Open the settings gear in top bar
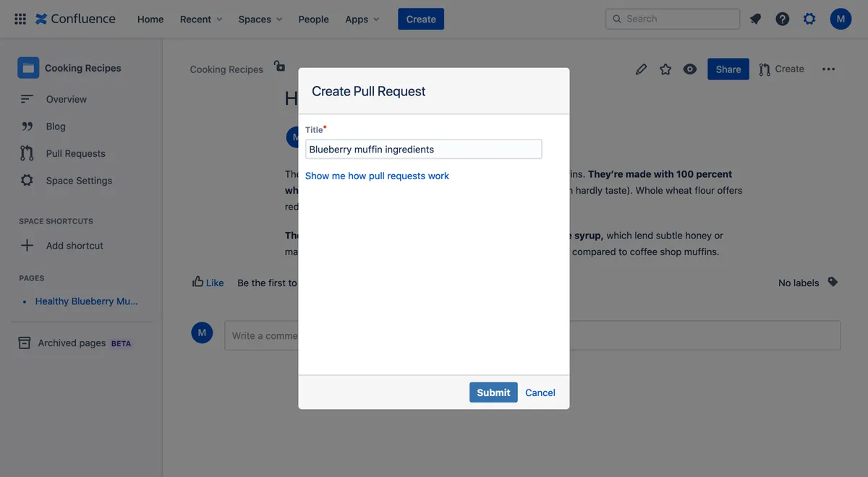This screenshot has height=477, width=868. (809, 19)
